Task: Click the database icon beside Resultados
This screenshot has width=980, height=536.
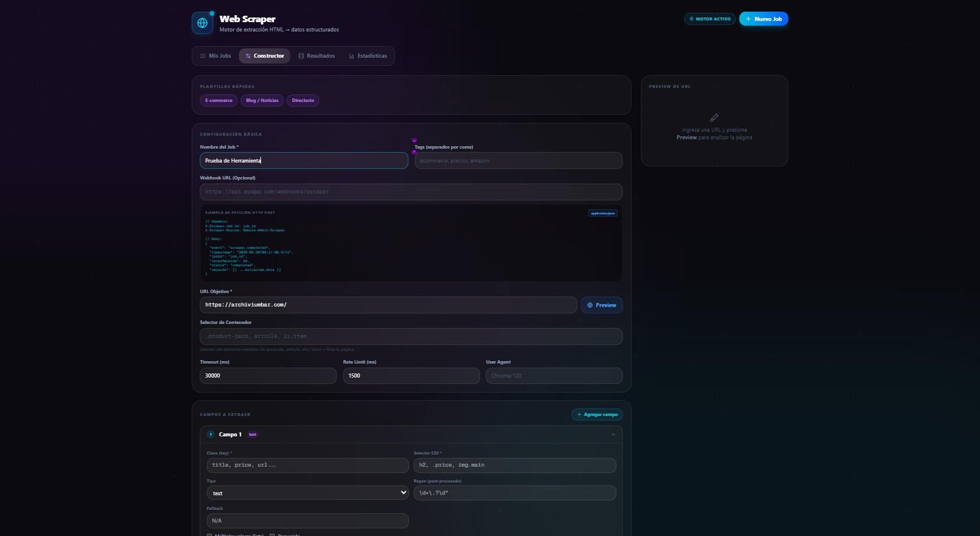Action: (x=301, y=56)
